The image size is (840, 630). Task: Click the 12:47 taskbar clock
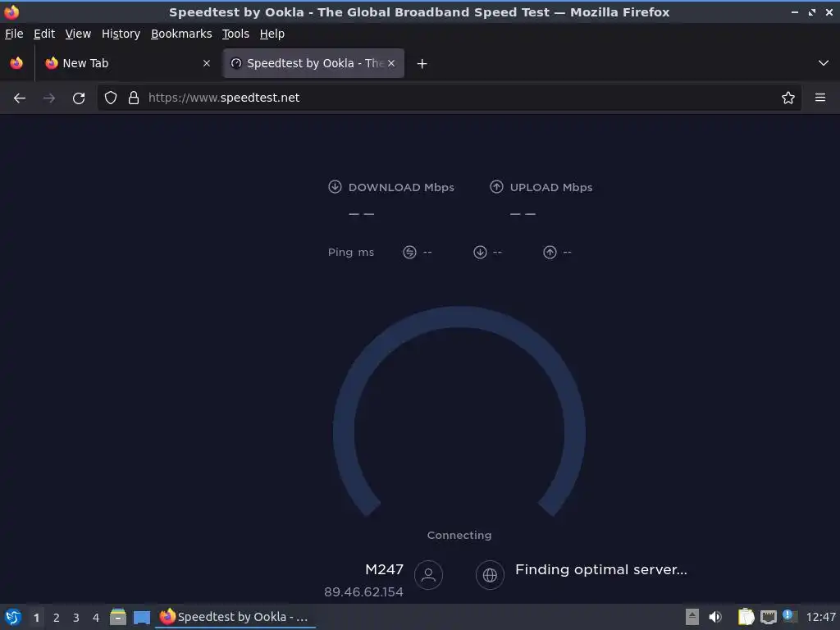[x=820, y=617]
